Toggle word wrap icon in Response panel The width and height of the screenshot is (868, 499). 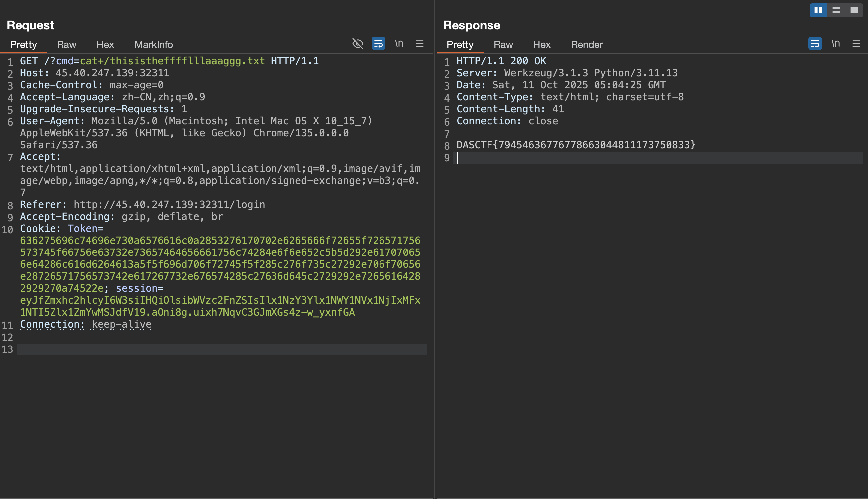coord(815,44)
